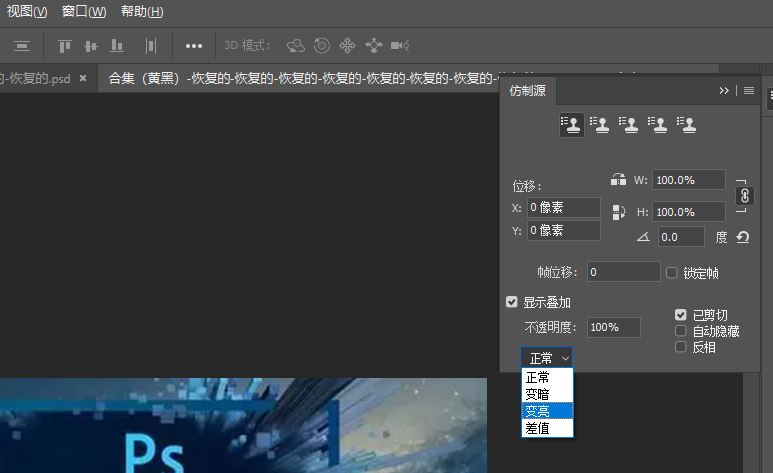Uncheck the 显示叠加 checkbox

512,302
